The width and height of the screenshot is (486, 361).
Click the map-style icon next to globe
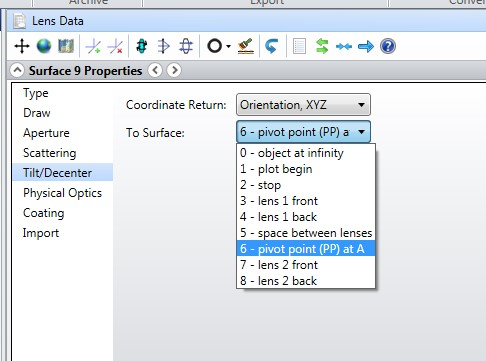pyautogui.click(x=66, y=46)
